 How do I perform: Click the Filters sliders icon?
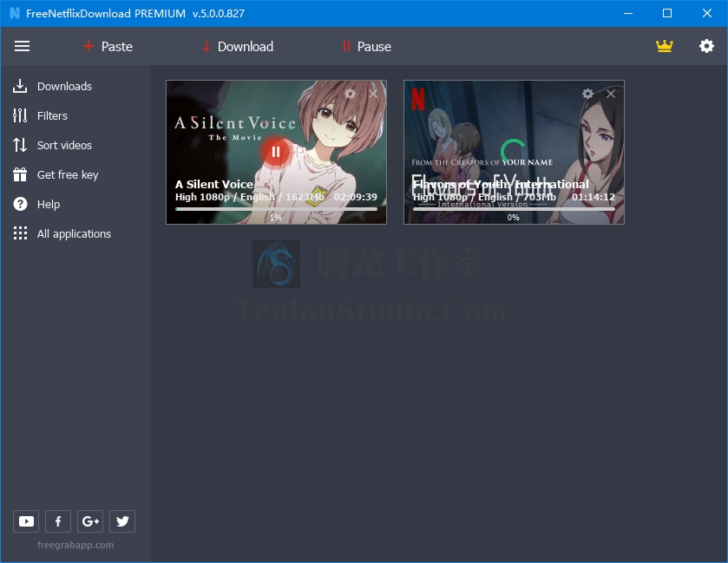click(x=20, y=115)
